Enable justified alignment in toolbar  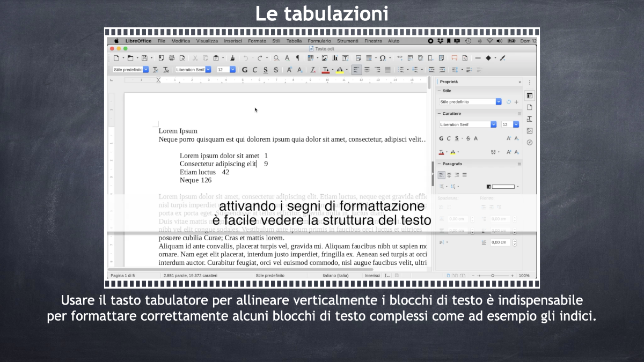(387, 70)
